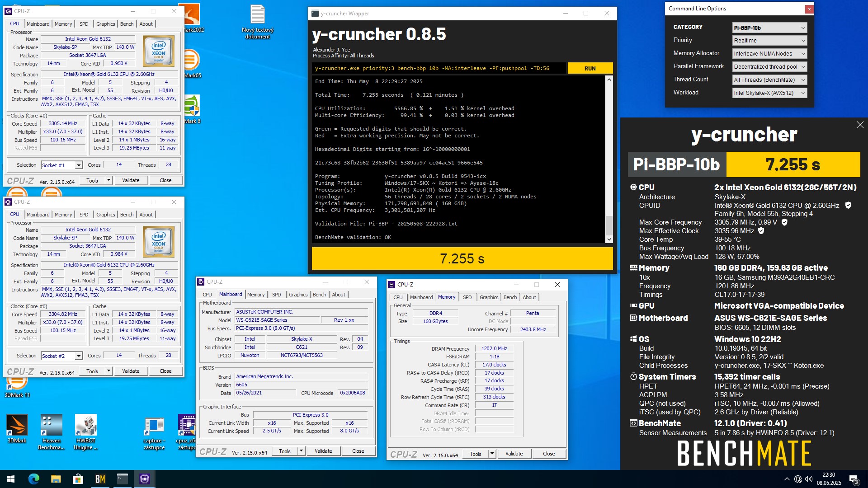This screenshot has height=488, width=868.
Task: Open Heaven Benchmark desktop shortcut
Action: point(51,432)
